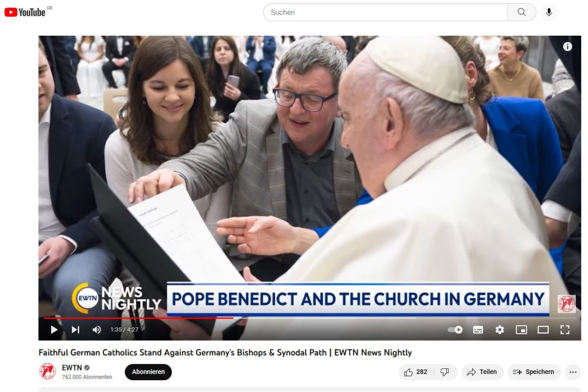Expand the three-dot more actions menu

pos(573,372)
